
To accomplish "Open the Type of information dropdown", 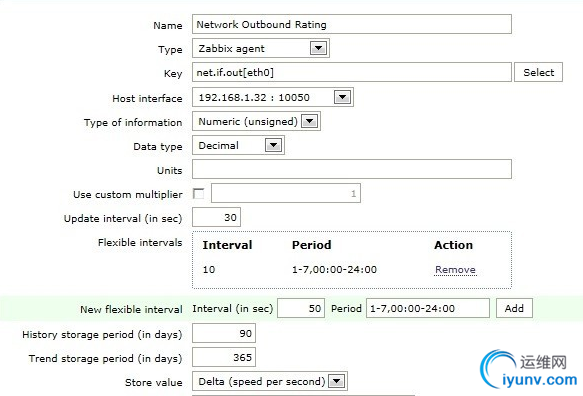I will pos(256,121).
